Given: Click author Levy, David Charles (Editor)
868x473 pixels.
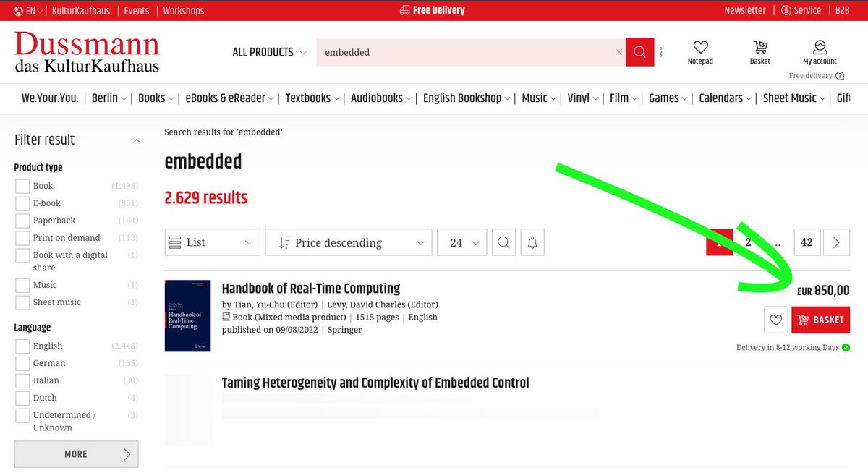Looking at the screenshot, I should (x=383, y=304).
